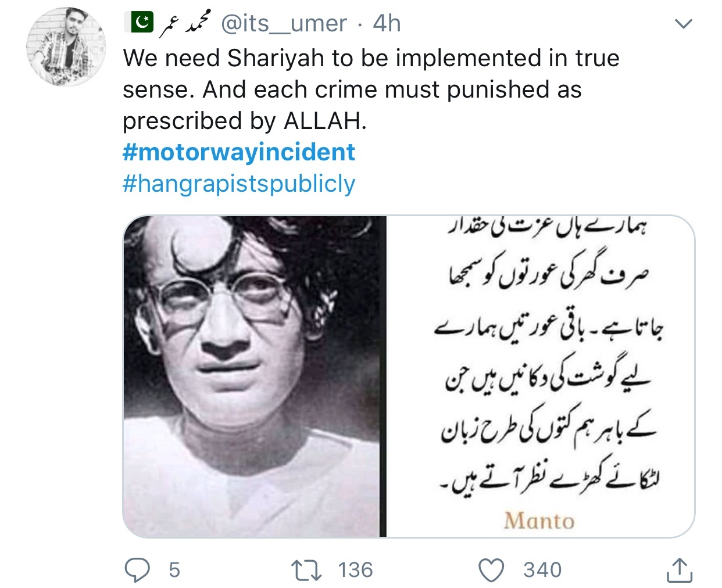Viewport: 722px width, 588px height.
Task: Tap the 'prescribed by ALLAH.' text line
Action: click(x=245, y=121)
